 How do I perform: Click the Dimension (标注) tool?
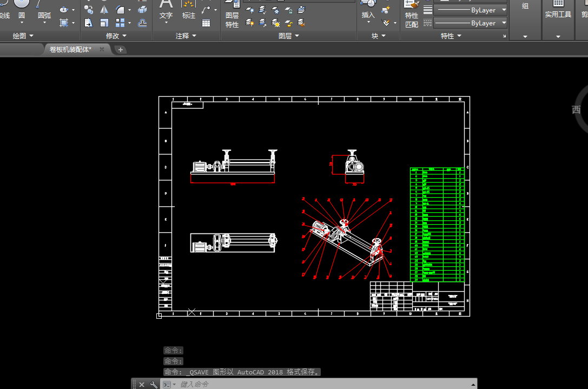[189, 10]
